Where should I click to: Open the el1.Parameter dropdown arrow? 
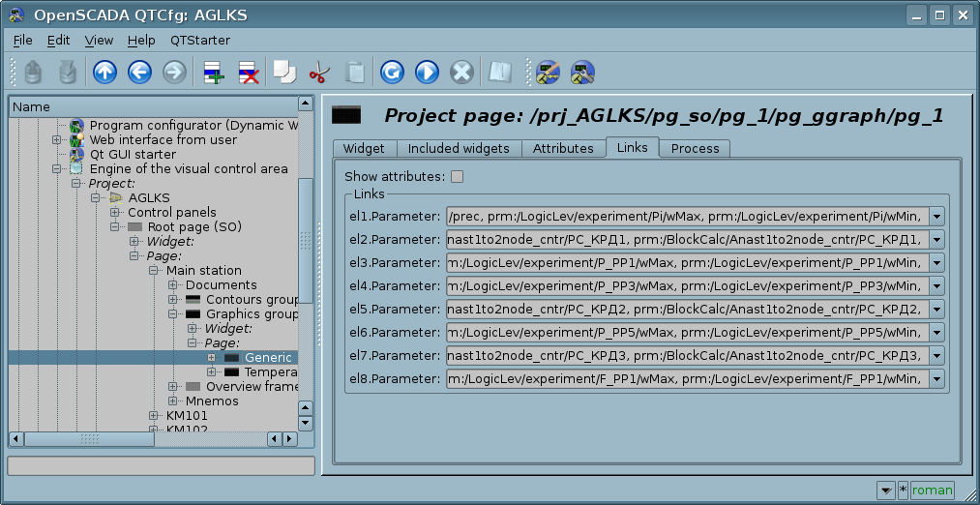[935, 217]
